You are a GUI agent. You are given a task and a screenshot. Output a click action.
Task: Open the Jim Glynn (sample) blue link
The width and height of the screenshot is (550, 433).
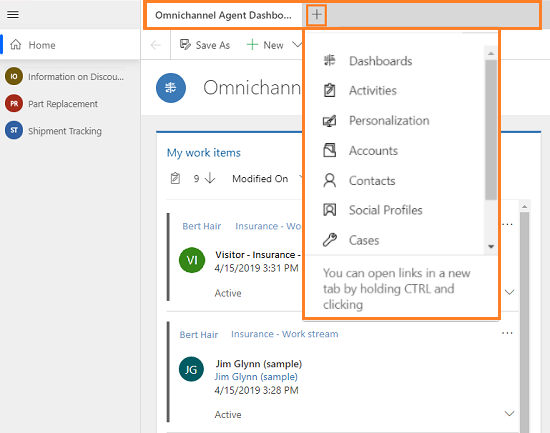(256, 377)
